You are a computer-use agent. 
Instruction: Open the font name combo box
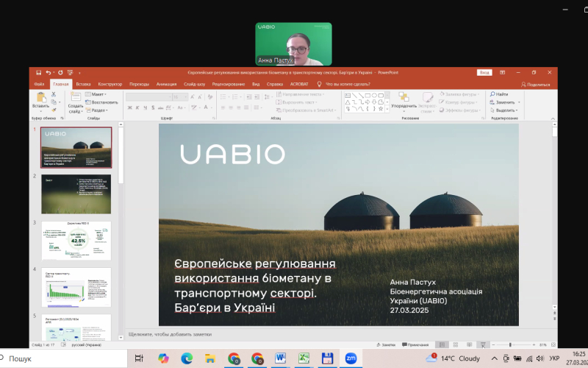tap(149, 97)
